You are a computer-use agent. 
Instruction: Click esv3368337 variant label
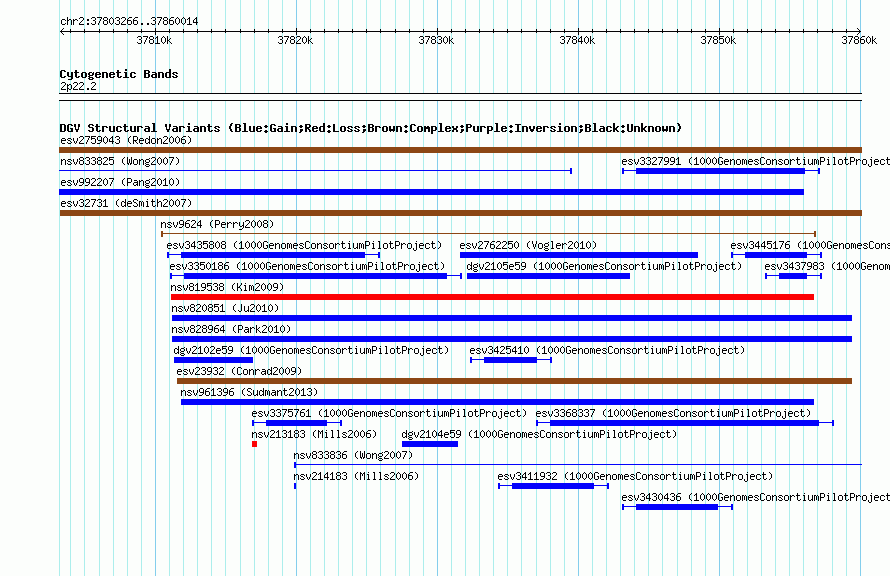click(673, 413)
